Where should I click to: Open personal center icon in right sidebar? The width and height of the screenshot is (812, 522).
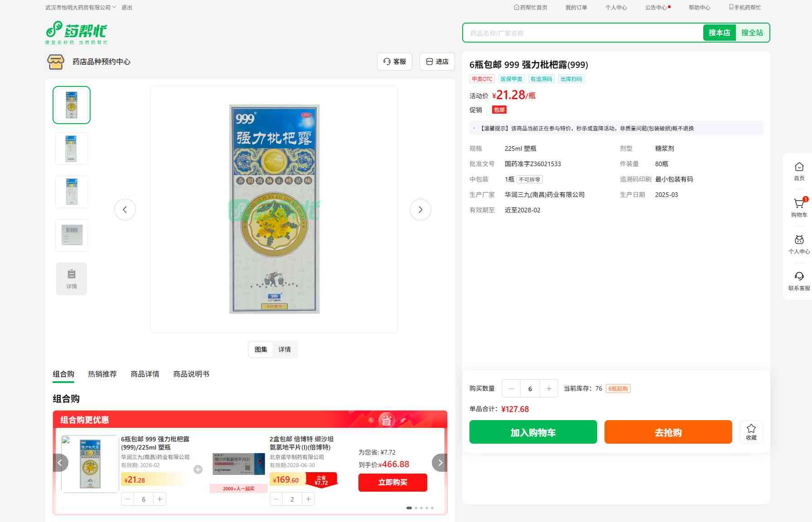(x=799, y=240)
